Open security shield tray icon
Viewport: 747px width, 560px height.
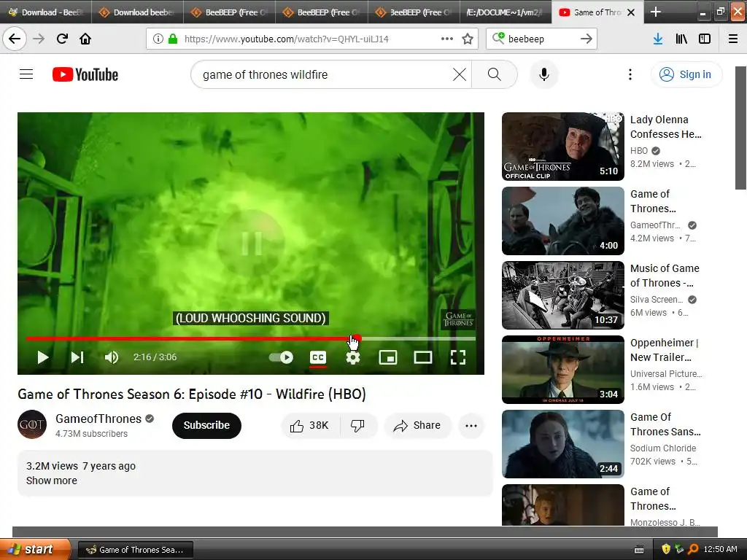[x=666, y=549]
